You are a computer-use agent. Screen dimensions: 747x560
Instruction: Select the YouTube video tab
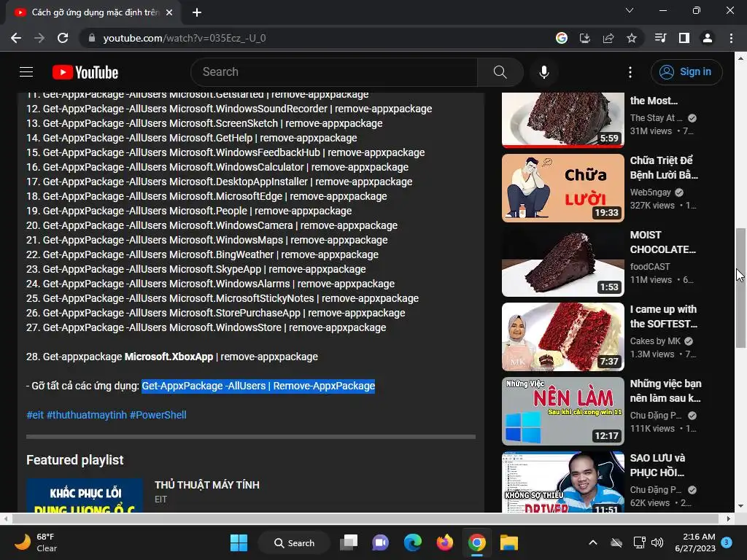[x=93, y=12]
